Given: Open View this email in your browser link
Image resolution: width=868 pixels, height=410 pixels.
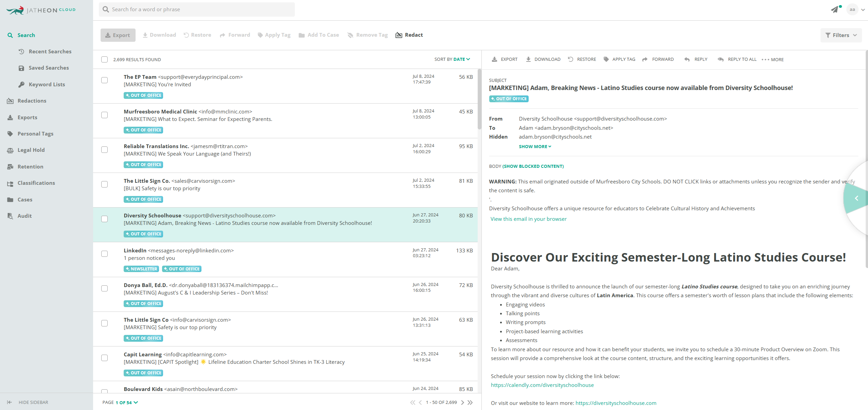Looking at the screenshot, I should (x=529, y=219).
